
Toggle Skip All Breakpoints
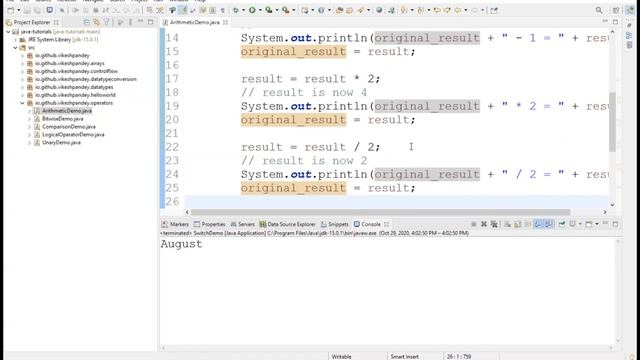pyautogui.click(x=62, y=10)
